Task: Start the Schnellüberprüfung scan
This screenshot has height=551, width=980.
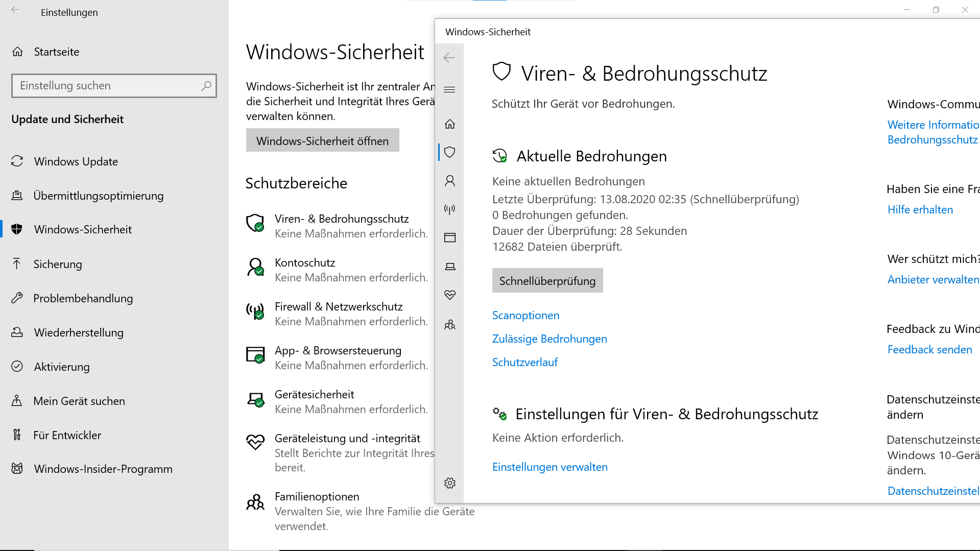Action: [x=547, y=280]
